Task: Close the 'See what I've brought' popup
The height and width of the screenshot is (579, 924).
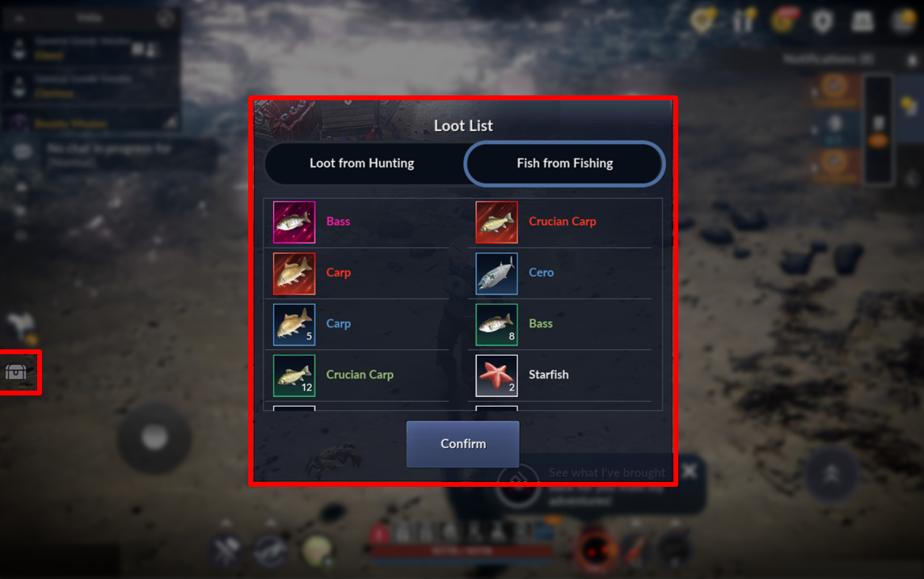Action: (690, 471)
